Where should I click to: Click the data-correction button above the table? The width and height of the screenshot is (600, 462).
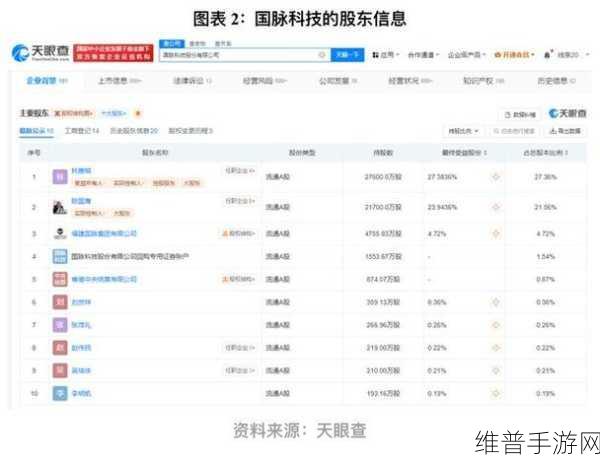click(x=520, y=114)
